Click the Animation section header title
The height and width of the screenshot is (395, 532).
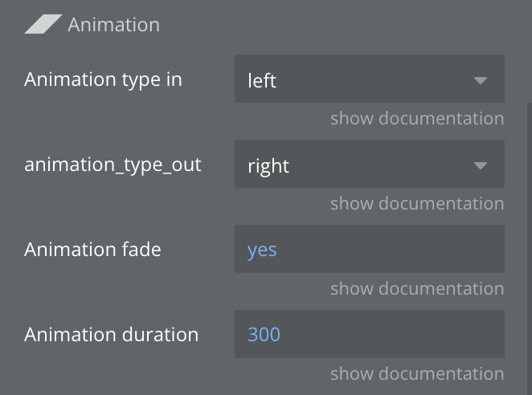113,25
